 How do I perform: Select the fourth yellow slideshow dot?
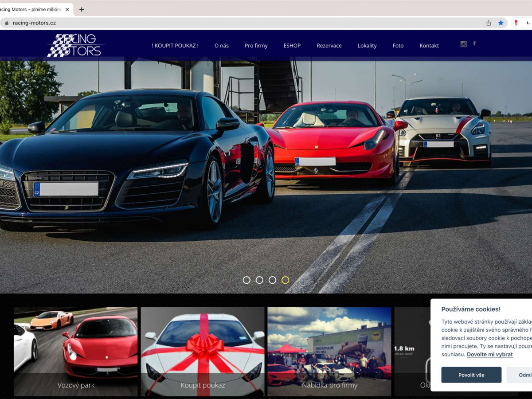285,280
